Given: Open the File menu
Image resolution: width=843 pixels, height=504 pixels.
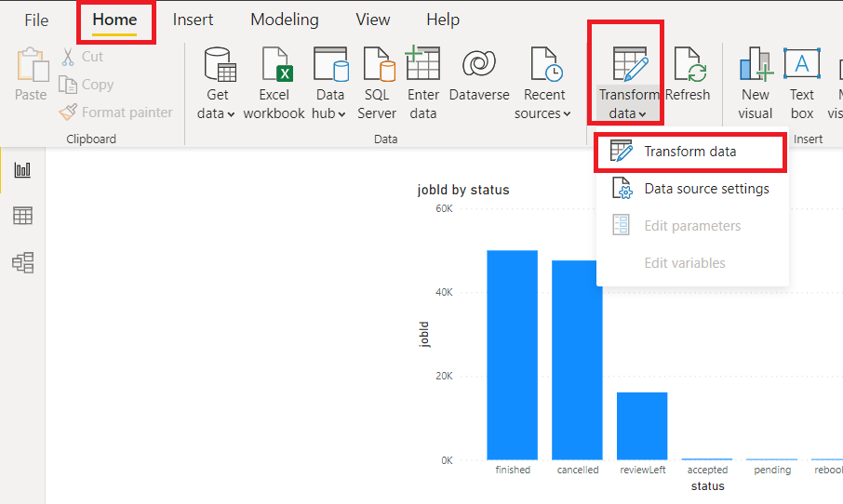Looking at the screenshot, I should tap(36, 20).
